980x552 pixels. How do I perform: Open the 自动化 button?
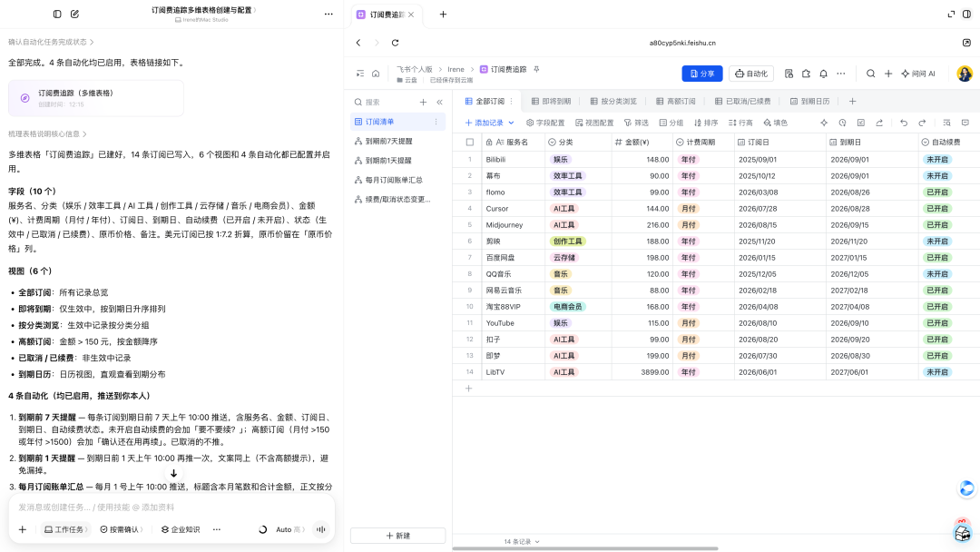(x=751, y=74)
